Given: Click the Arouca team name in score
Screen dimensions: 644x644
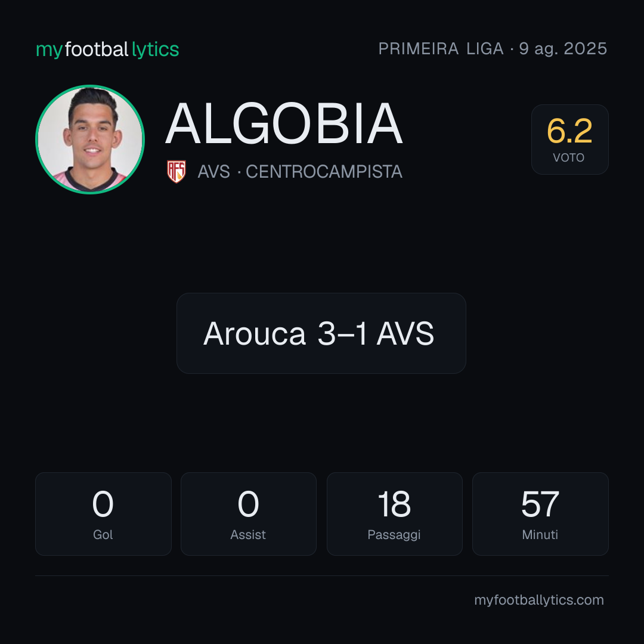Looking at the screenshot, I should click(x=255, y=333).
